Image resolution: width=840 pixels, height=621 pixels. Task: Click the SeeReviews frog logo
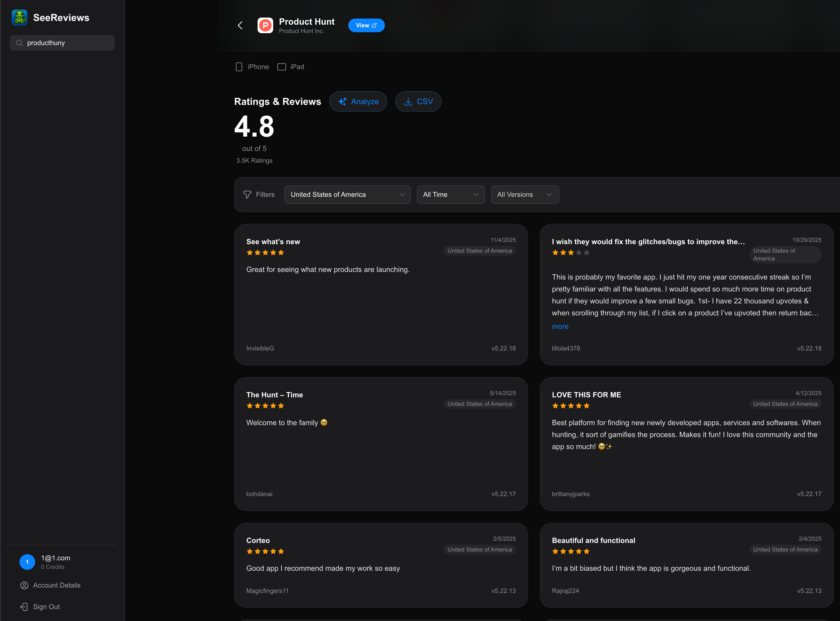19,17
